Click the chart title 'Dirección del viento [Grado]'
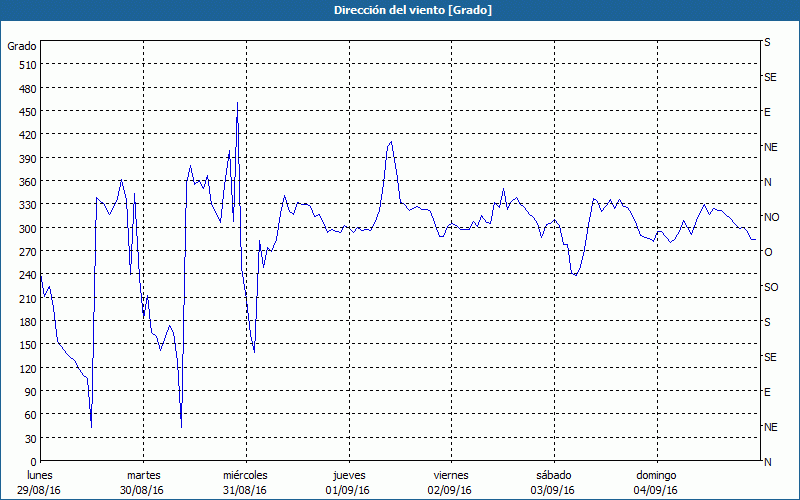Image resolution: width=800 pixels, height=500 pixels. 400,10
